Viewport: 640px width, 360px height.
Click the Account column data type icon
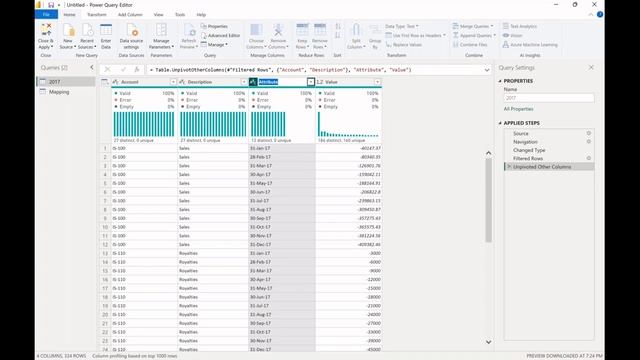coord(116,82)
